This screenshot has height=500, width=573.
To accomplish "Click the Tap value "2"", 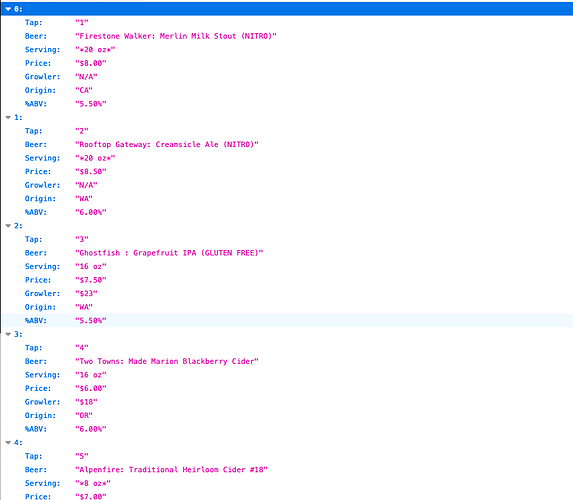I will pos(82,131).
